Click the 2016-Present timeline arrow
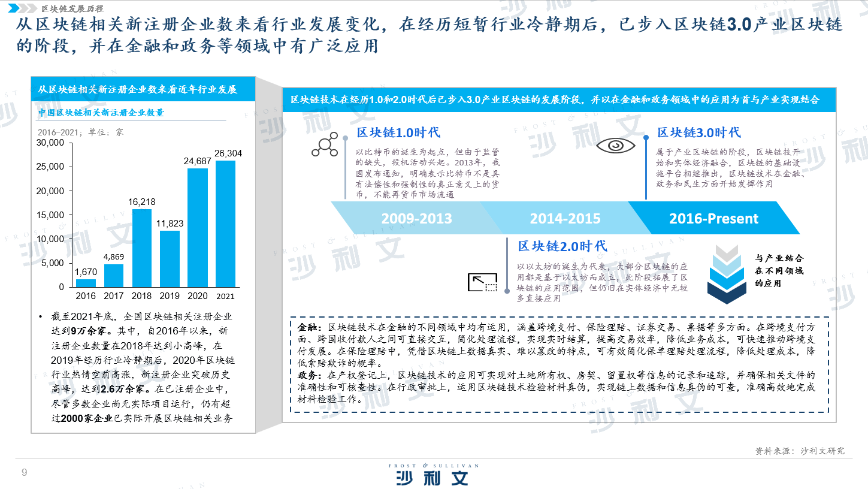The image size is (868, 489). (x=713, y=218)
